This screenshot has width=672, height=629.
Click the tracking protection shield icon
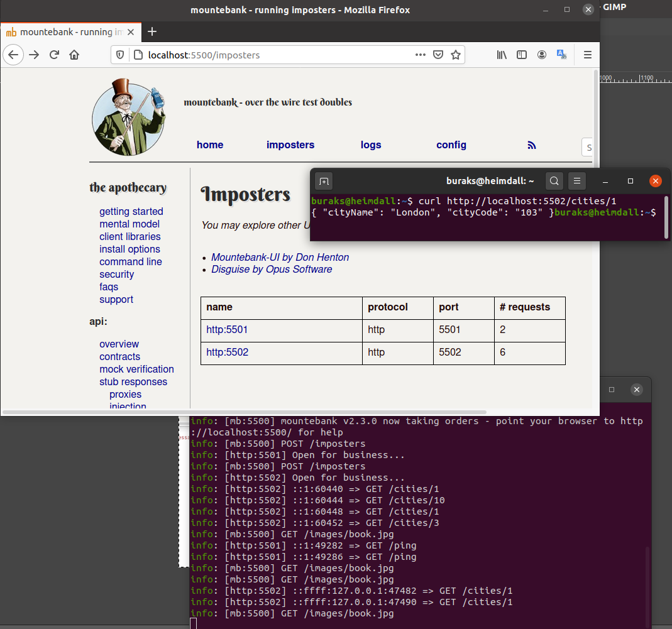pos(119,55)
